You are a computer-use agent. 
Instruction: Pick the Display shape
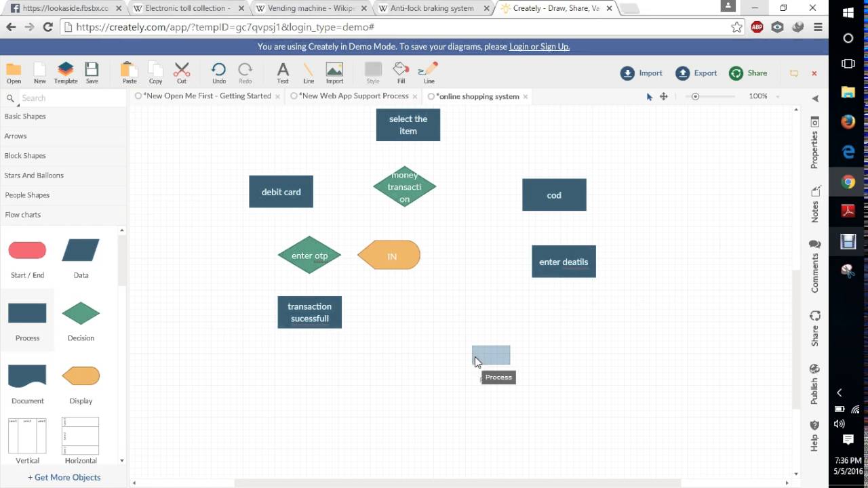81,375
